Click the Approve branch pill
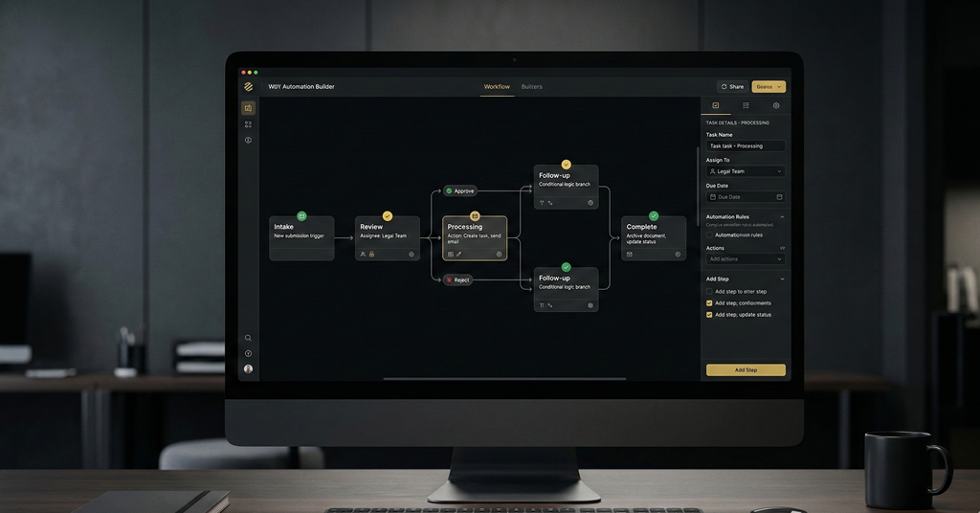The height and width of the screenshot is (513, 980). tap(460, 190)
